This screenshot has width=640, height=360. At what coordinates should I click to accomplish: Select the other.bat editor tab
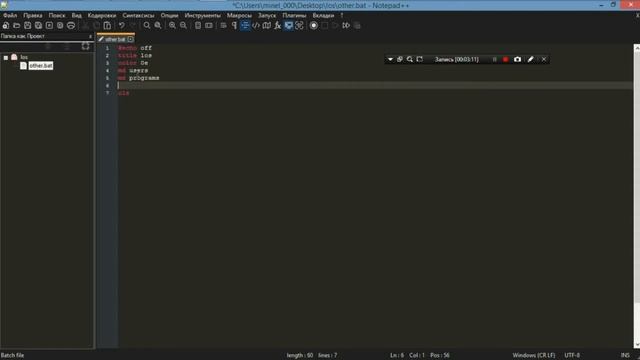115,39
